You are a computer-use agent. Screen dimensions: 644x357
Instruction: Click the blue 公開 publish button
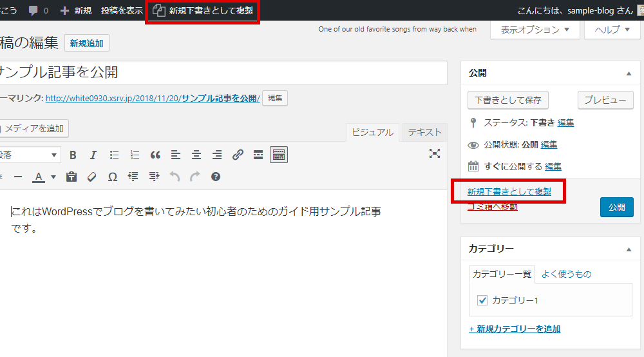pos(617,207)
